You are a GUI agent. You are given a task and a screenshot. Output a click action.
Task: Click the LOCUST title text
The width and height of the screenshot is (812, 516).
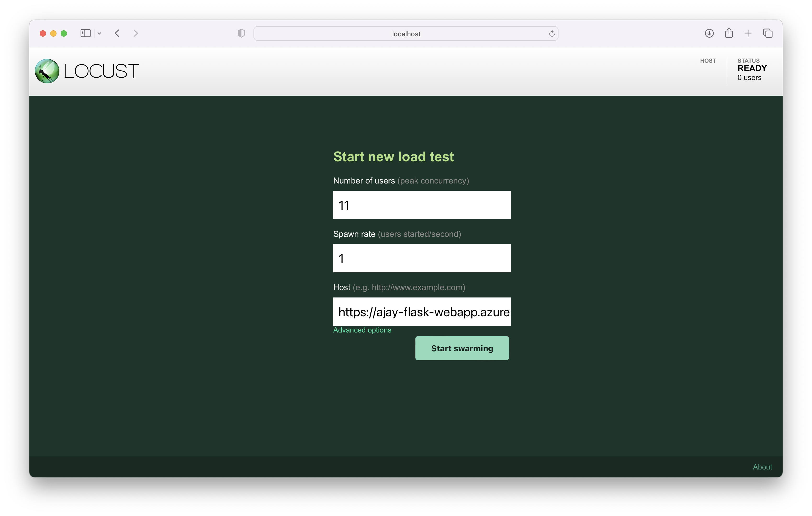[101, 71]
